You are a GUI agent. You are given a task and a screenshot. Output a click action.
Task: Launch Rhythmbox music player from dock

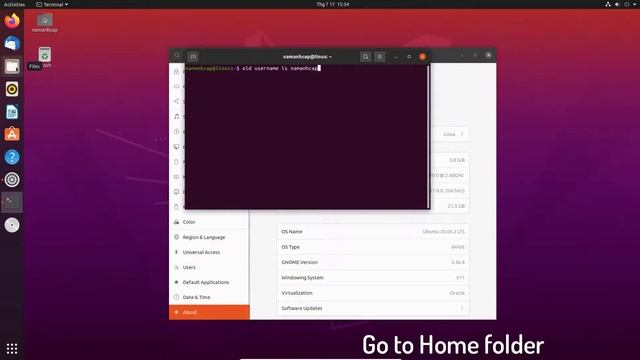coord(12,89)
